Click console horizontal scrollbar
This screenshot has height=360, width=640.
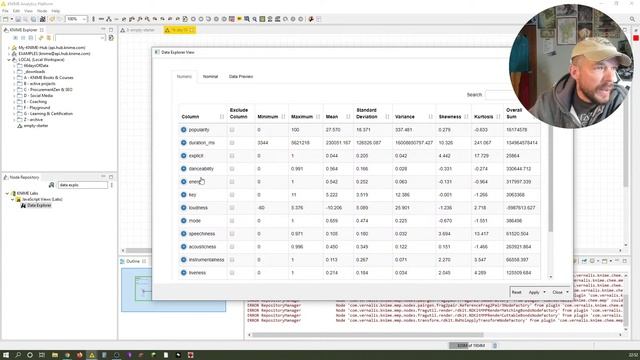[368, 335]
